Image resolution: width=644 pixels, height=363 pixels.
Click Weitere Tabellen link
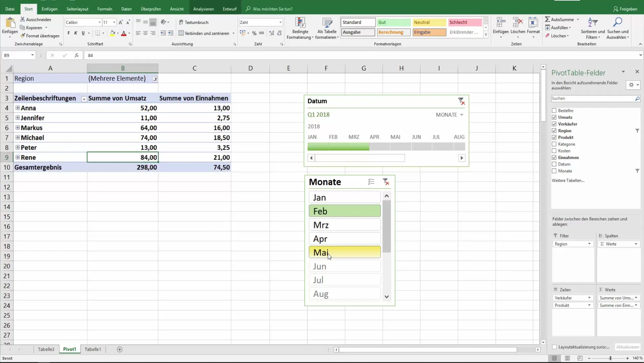pos(568,180)
